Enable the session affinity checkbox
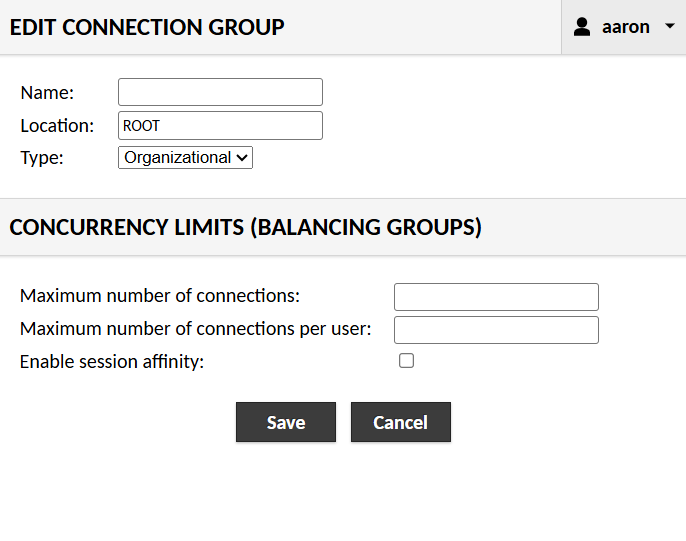Image resolution: width=686 pixels, height=541 pixels. pyautogui.click(x=406, y=361)
